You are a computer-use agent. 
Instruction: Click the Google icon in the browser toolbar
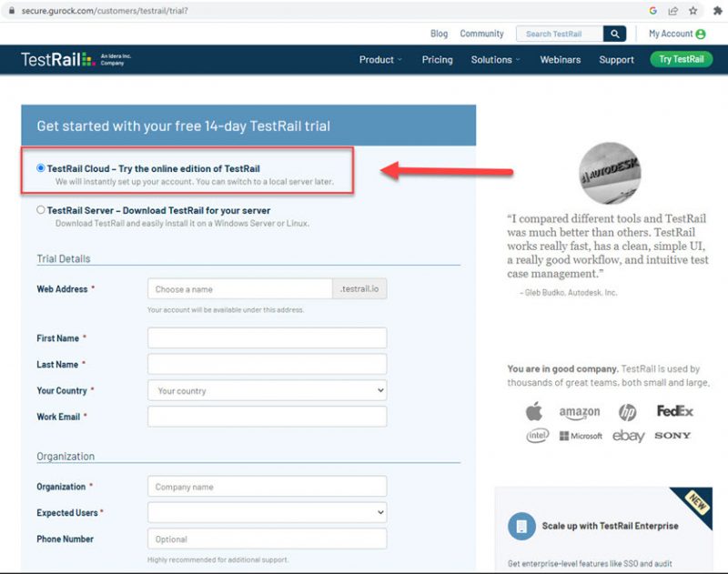[x=653, y=12]
